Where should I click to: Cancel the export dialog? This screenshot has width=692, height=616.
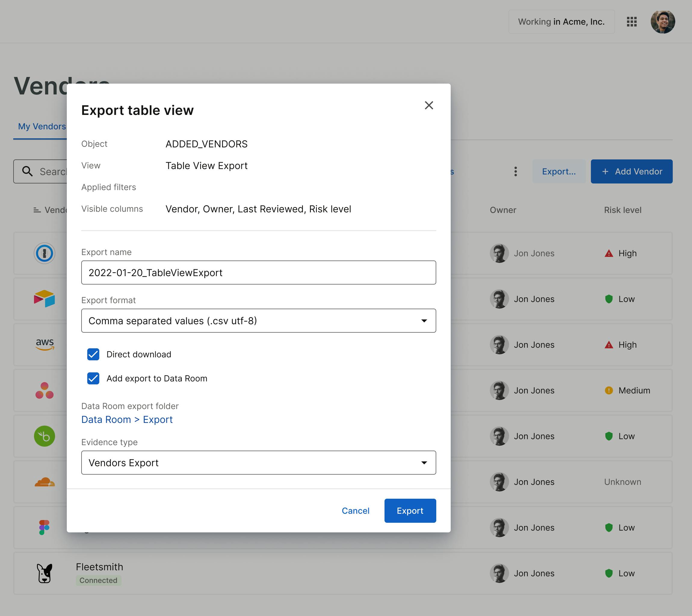[x=355, y=510]
